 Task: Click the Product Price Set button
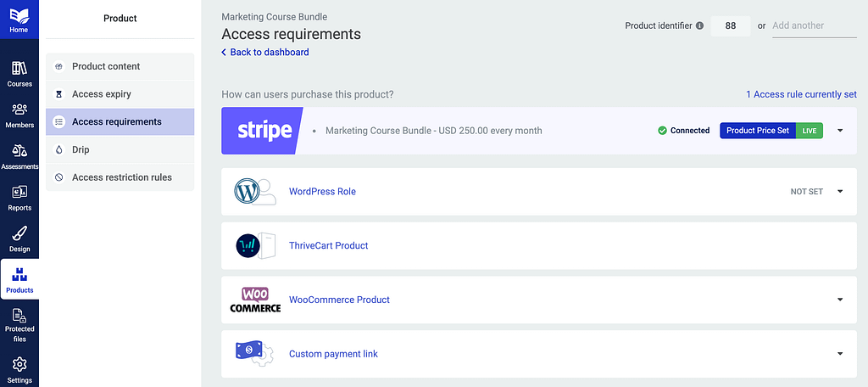coord(757,131)
